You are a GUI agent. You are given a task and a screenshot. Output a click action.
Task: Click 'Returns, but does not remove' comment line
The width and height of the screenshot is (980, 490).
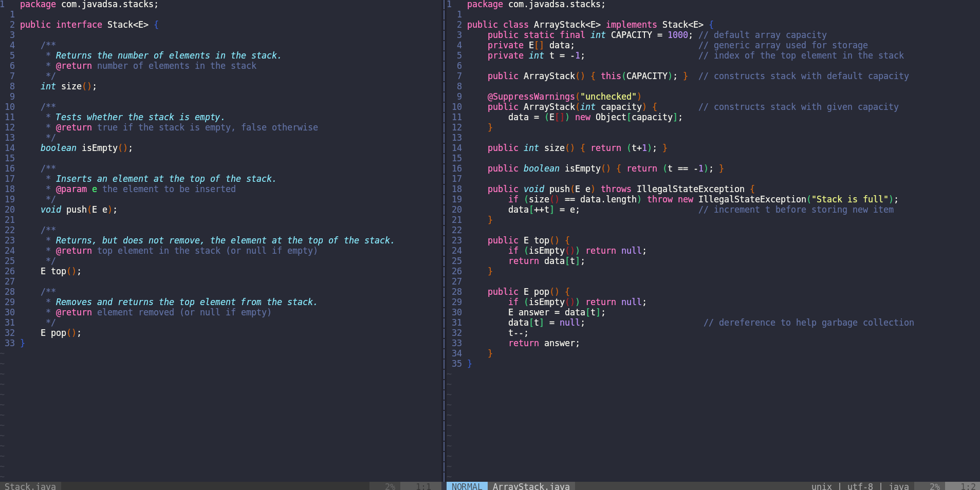tap(225, 240)
